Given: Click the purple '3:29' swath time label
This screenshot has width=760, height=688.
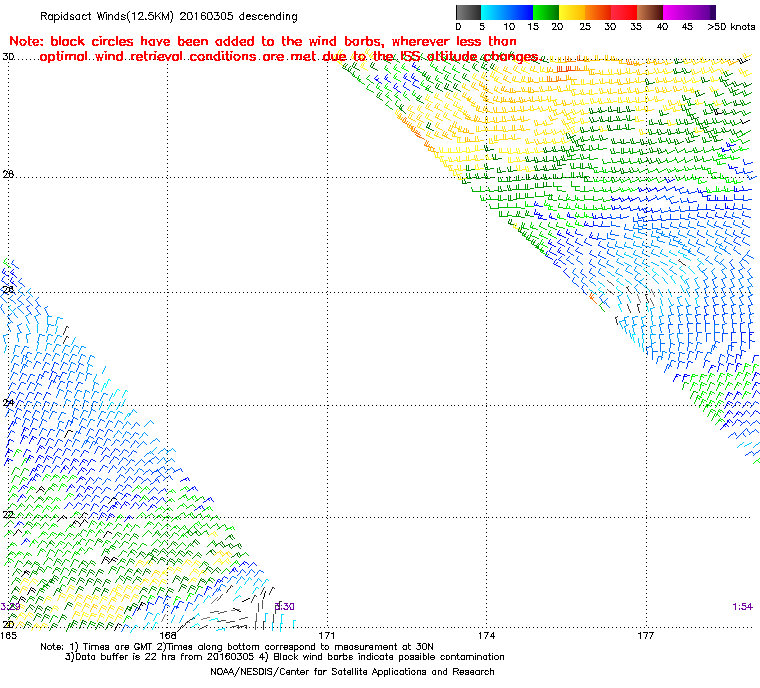Looking at the screenshot, I should (x=10, y=607).
